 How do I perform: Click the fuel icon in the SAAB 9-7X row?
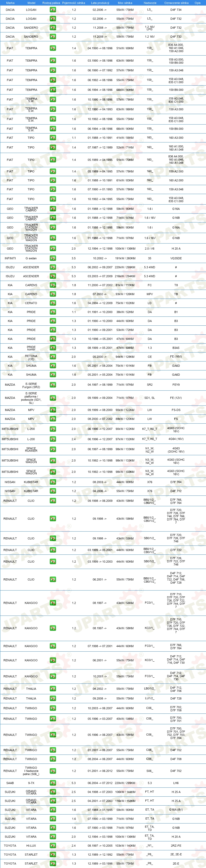53,783
